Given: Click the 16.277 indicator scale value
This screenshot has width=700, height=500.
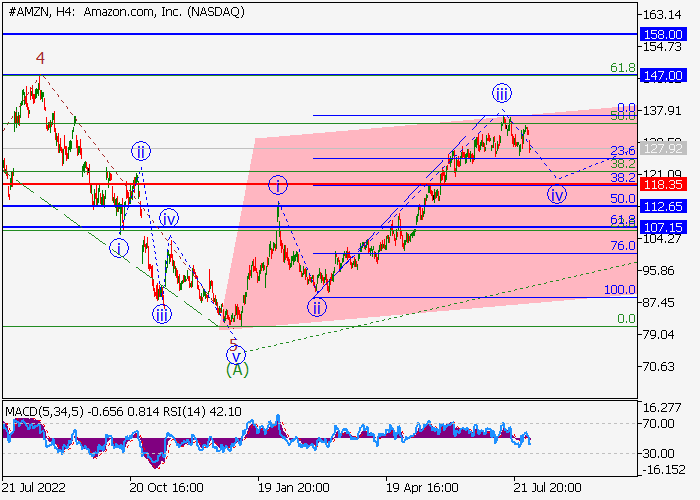Looking at the screenshot, I should (662, 408).
